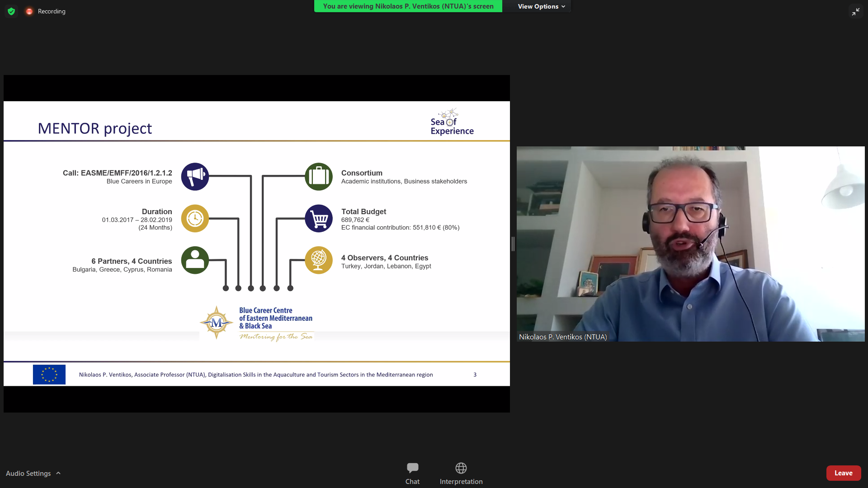Click 'Bulgaria, Greece, Cyprus, Romania' text
Viewport: 868px width, 488px height.
[x=122, y=269]
